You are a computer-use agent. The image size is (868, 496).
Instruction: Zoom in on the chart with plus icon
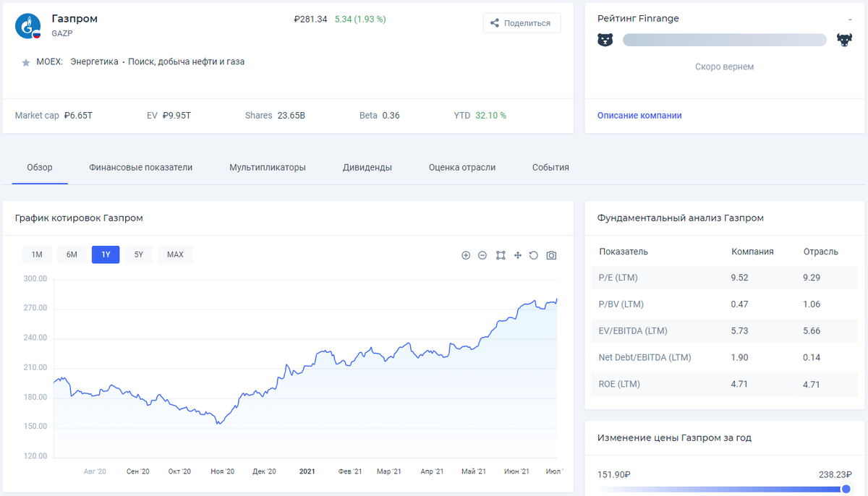click(x=466, y=255)
